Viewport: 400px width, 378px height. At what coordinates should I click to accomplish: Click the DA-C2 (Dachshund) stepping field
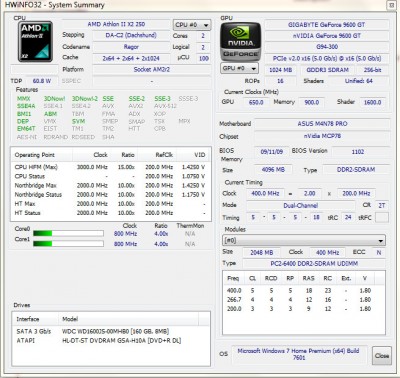[131, 35]
